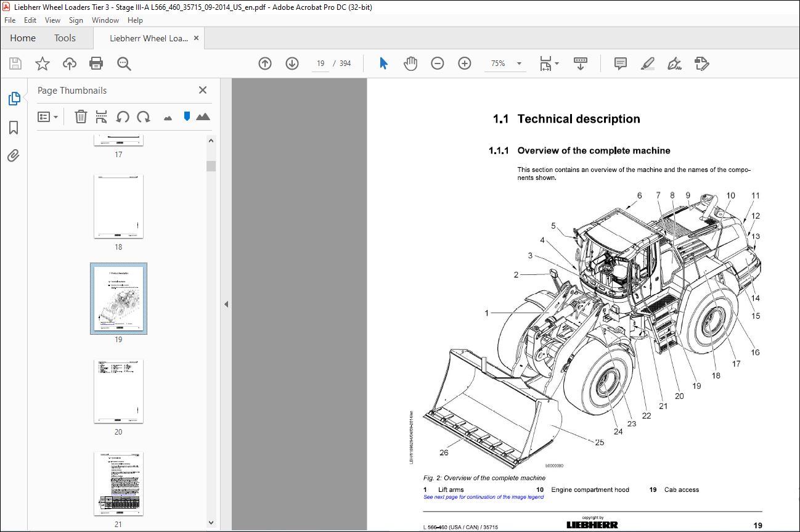The image size is (800, 532).
Task: Open the thumbnails Options dropdown menu
Action: tap(48, 117)
